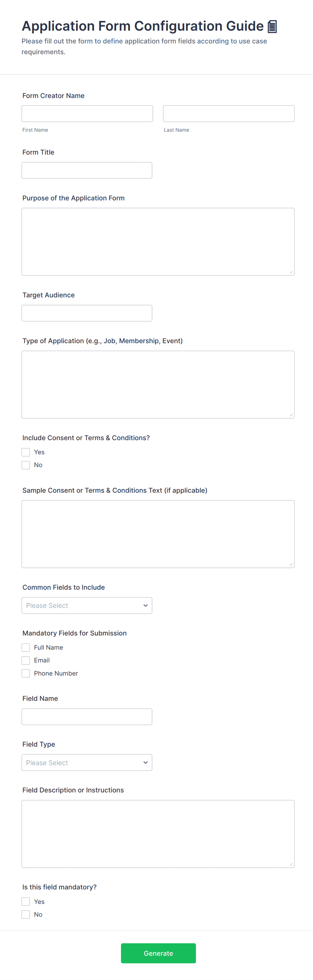This screenshot has height=980, width=313.
Task: Enable the Phone Number mandatory checkbox
Action: point(26,673)
